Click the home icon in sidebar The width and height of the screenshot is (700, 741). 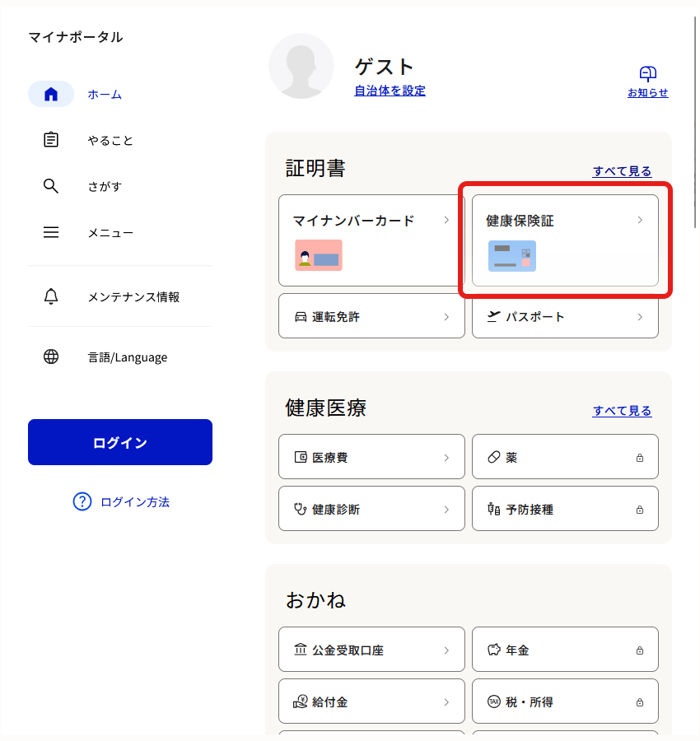51,94
